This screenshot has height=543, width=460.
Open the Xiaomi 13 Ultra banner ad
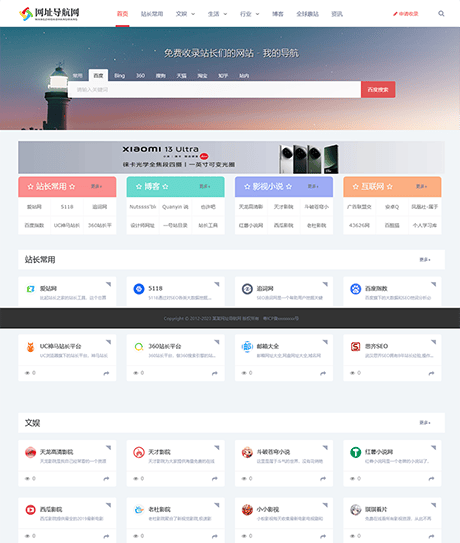click(231, 158)
